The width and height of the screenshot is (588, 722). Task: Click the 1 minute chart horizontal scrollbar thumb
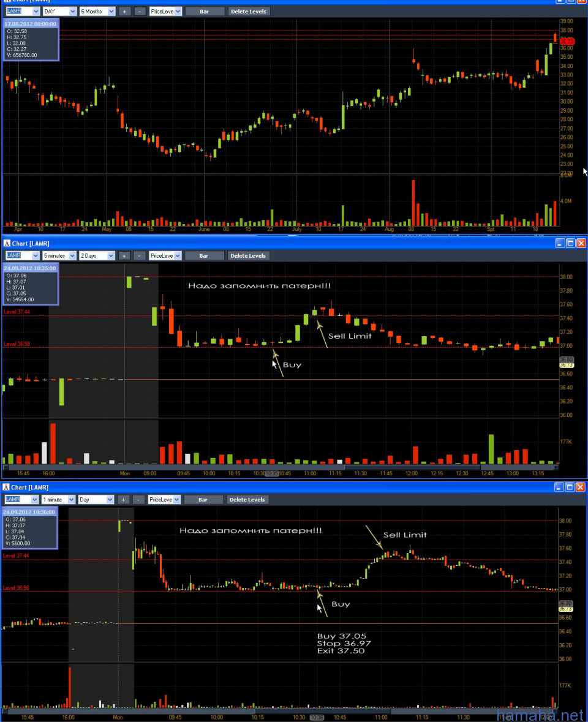[322, 712]
